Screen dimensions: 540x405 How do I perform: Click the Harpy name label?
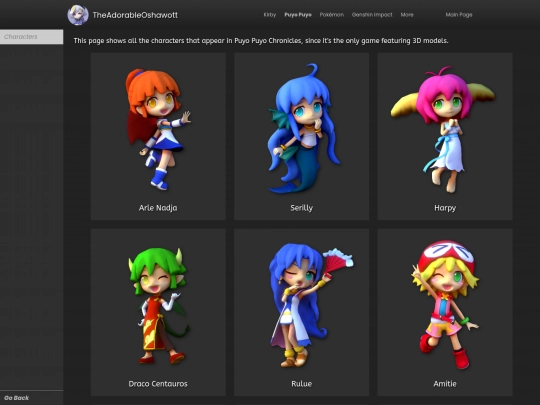(445, 208)
